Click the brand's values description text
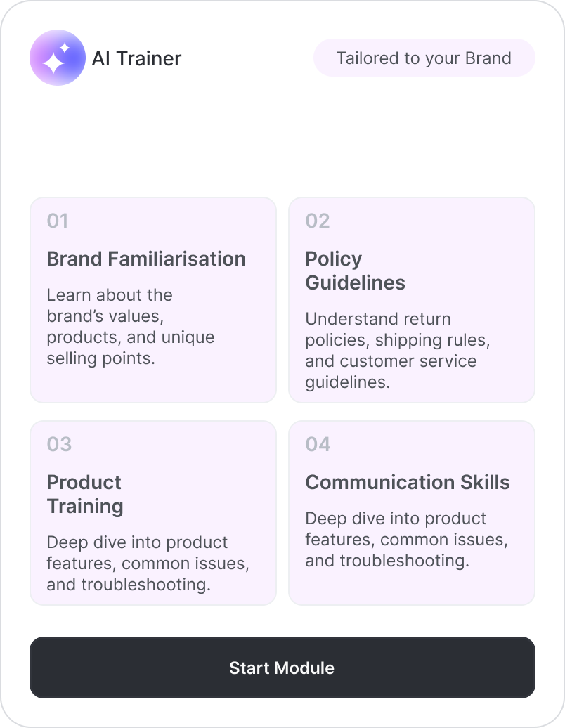 coord(131,327)
